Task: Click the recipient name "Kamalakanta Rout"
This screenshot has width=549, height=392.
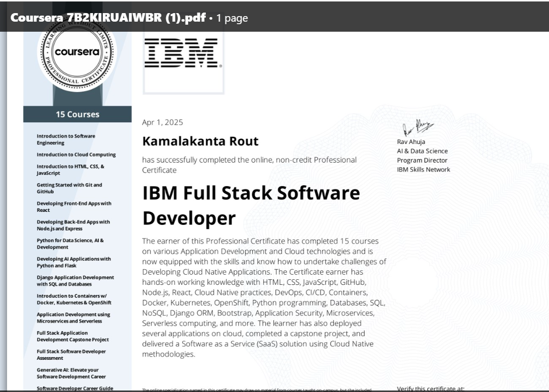Action: coord(200,141)
